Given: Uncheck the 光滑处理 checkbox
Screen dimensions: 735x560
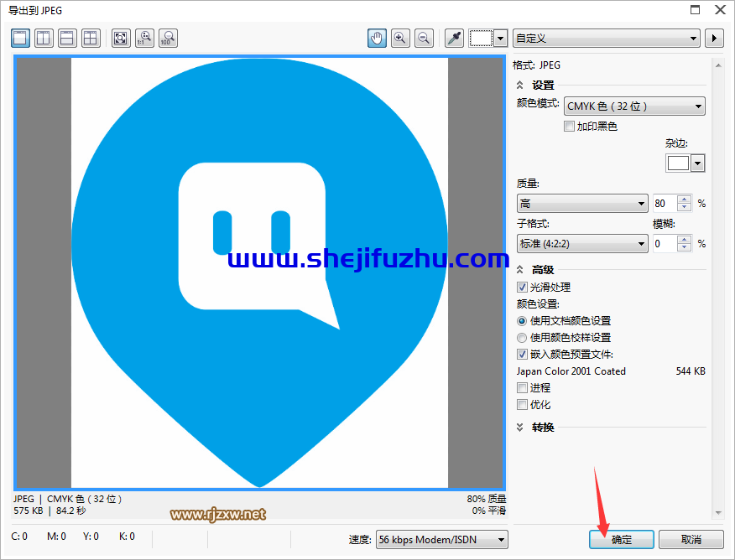Looking at the screenshot, I should pos(522,287).
